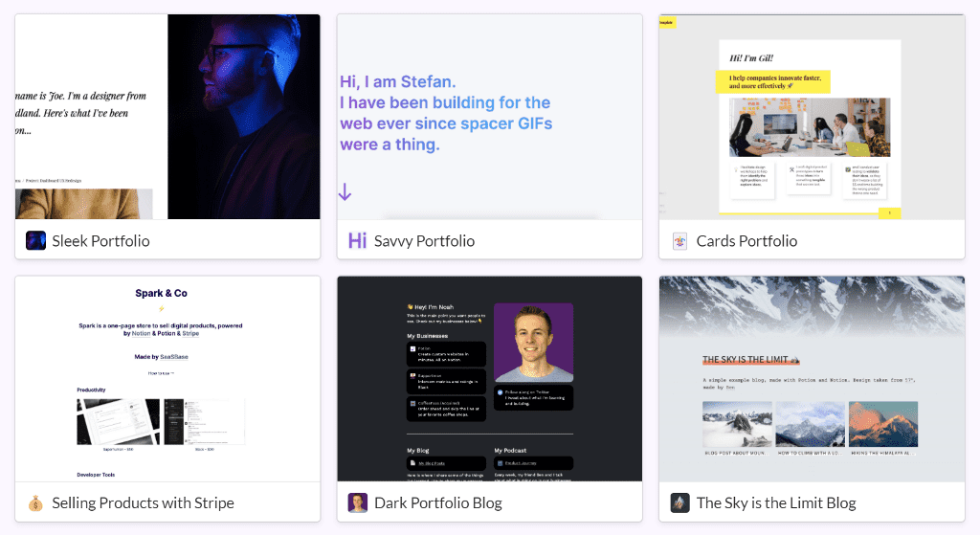Click Noah's portrait photo in the dark preview

tap(534, 344)
